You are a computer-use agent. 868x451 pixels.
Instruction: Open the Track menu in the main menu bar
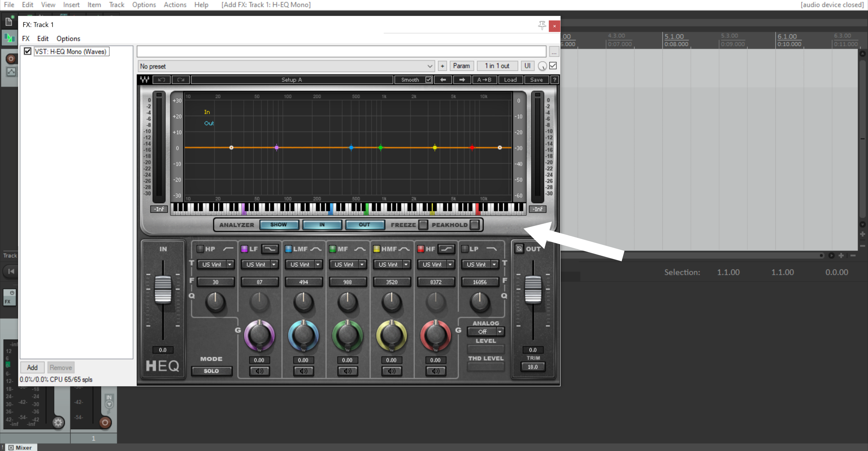coord(116,5)
